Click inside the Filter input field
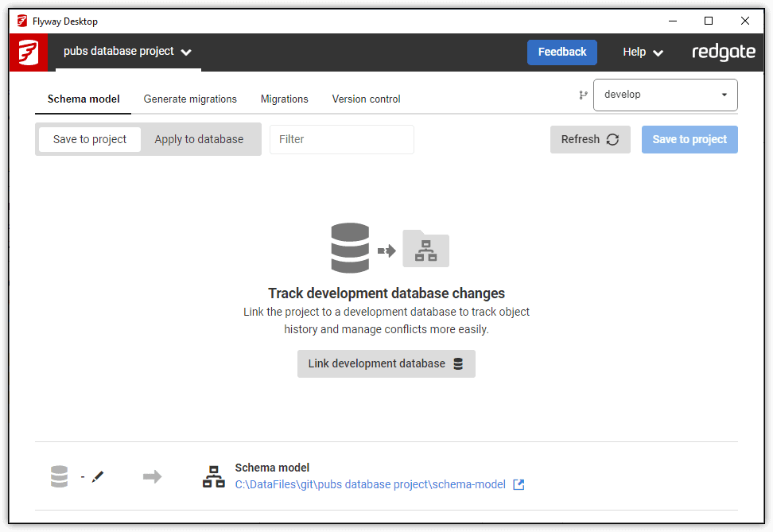Viewport: 773px width, 532px height. 342,139
